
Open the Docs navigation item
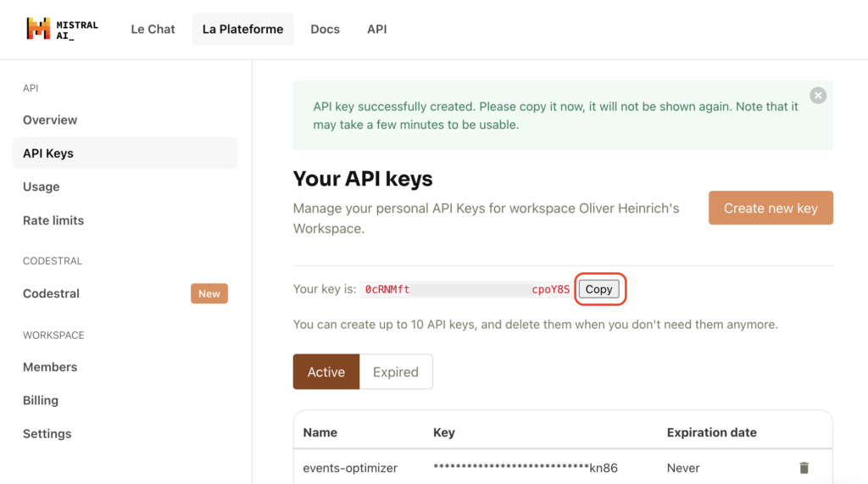tap(325, 30)
